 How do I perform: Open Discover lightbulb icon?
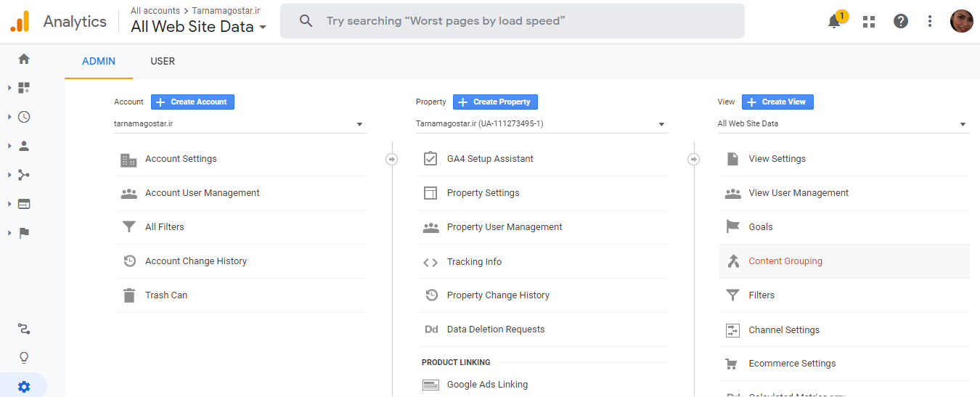coord(24,358)
